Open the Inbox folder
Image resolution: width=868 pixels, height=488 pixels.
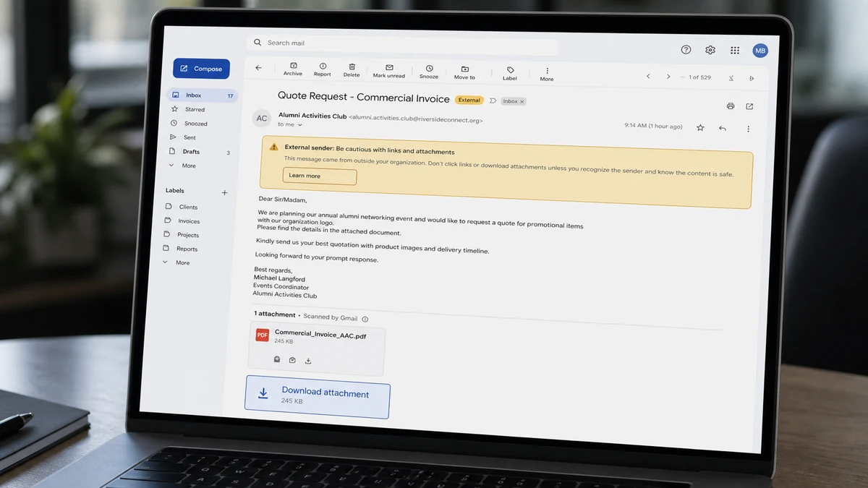click(x=202, y=95)
